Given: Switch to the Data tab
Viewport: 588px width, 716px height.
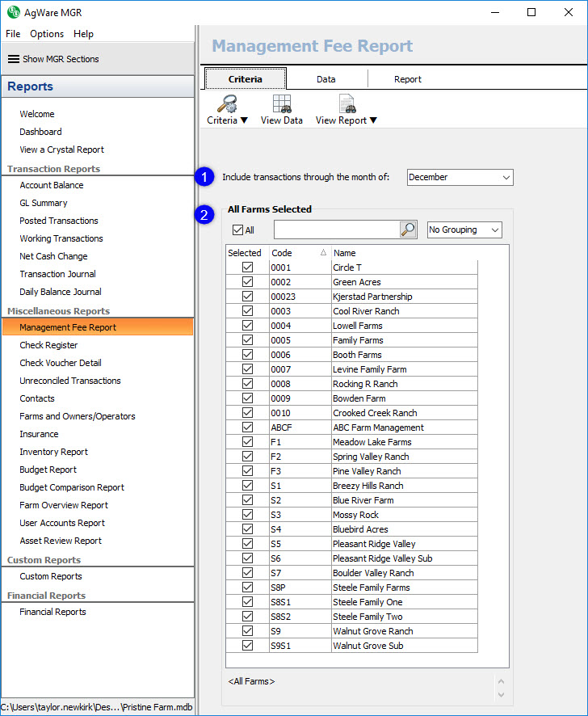Looking at the screenshot, I should (325, 79).
